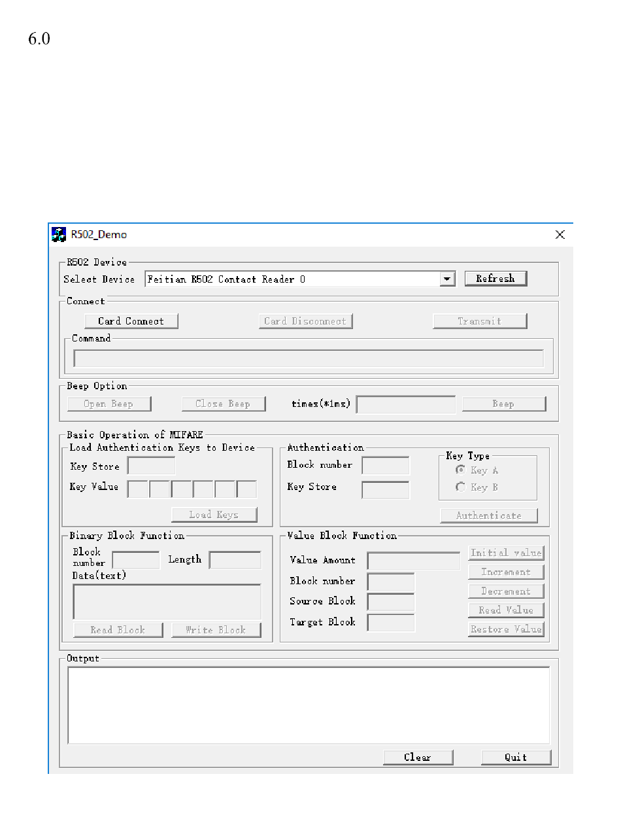Focus the Target Block field
The height and width of the screenshot is (840, 621).
[391, 623]
